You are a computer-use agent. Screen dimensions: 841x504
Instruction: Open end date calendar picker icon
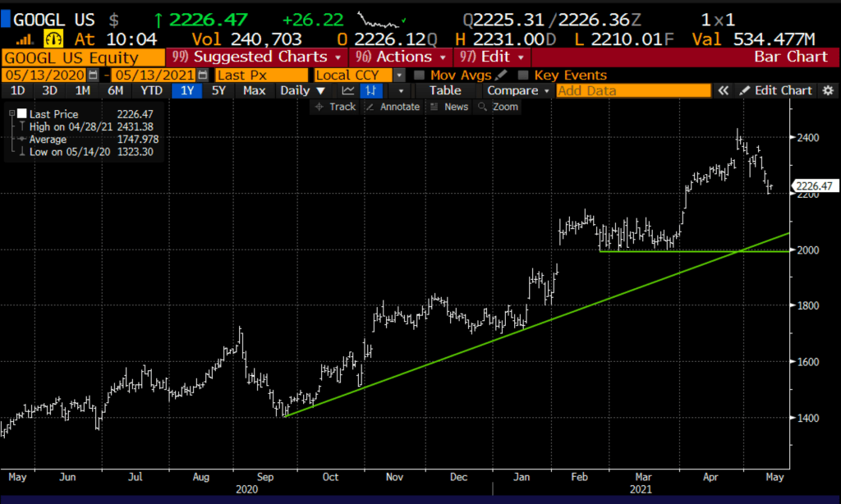coord(203,75)
